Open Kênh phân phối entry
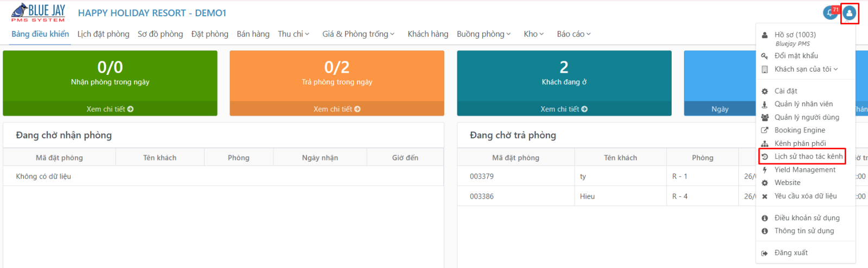This screenshot has height=268, width=868. (800, 144)
